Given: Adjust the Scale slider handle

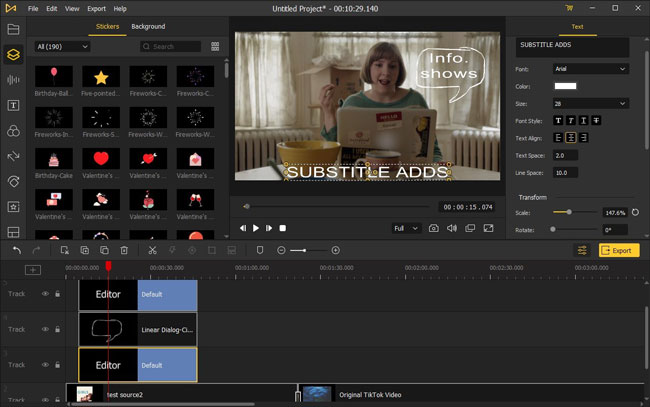Looking at the screenshot, I should 569,212.
